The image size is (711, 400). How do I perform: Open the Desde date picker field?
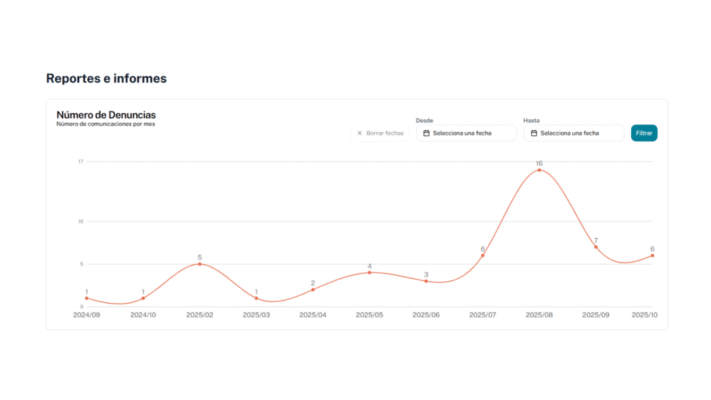tap(466, 133)
